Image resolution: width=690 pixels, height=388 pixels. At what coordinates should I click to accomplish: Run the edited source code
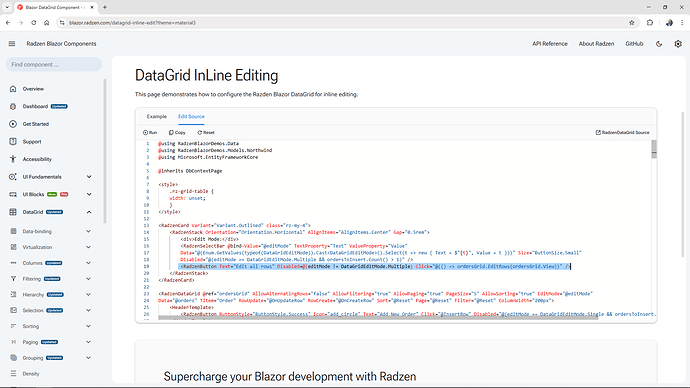150,132
